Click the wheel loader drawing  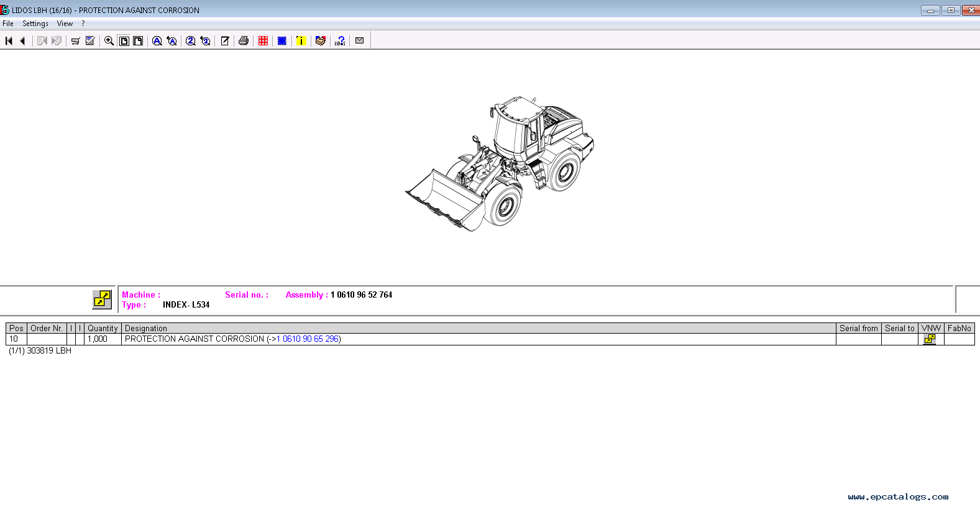point(500,164)
